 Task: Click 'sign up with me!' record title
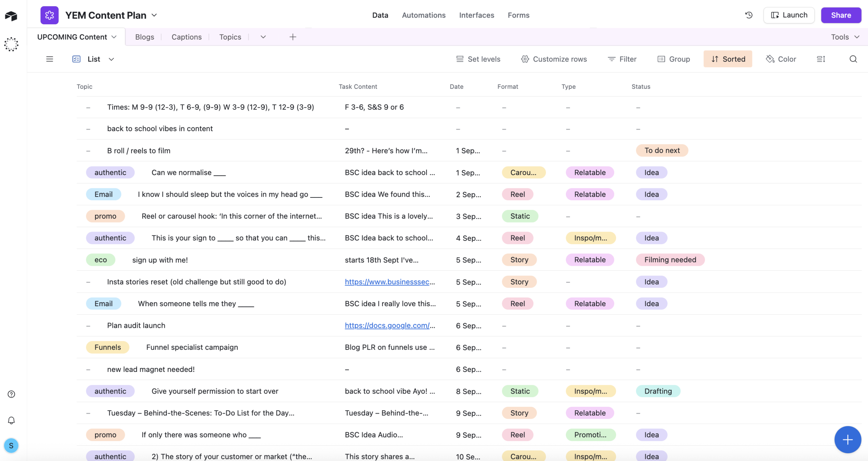click(x=160, y=260)
